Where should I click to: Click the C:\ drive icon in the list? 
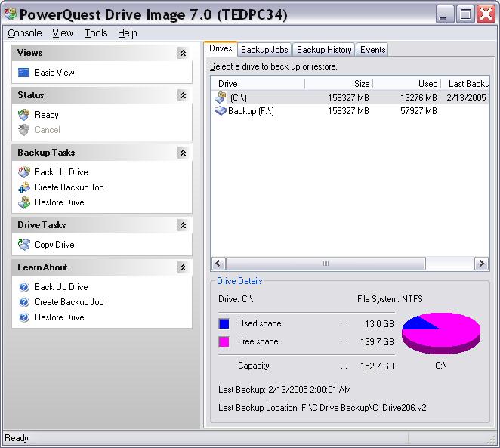click(x=221, y=97)
